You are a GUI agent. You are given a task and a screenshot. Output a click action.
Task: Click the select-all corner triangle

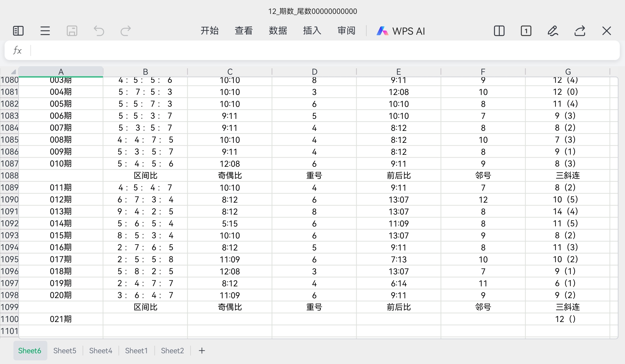pyautogui.click(x=13, y=72)
